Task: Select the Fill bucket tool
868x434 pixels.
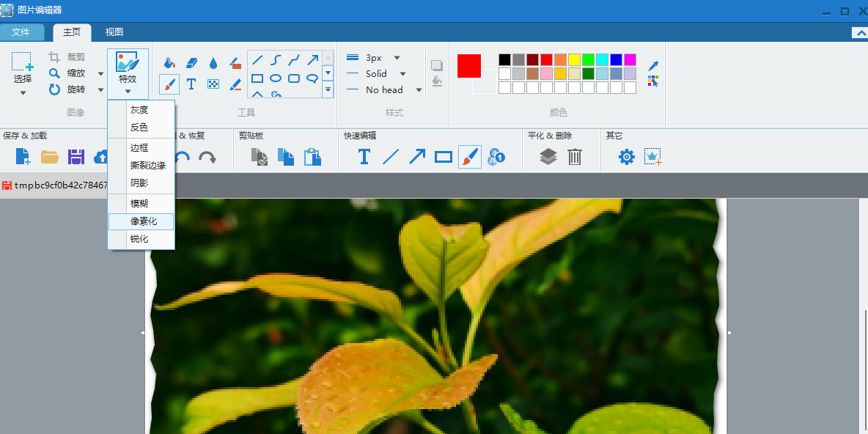Action: tap(169, 62)
